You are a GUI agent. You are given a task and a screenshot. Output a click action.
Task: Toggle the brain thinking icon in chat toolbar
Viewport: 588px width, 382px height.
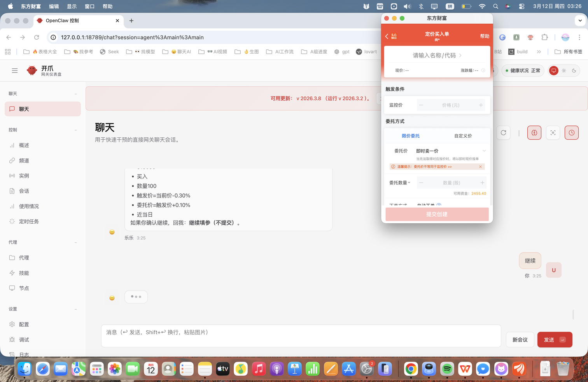coord(534,133)
